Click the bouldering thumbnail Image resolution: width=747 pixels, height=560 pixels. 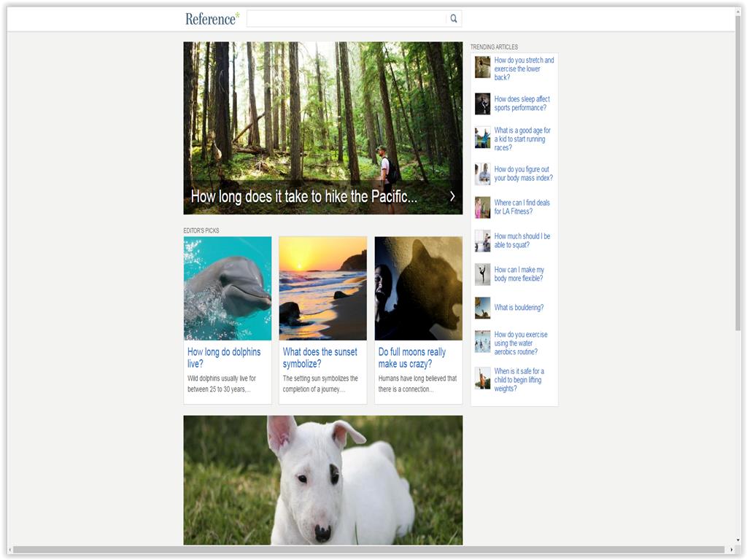pos(483,308)
